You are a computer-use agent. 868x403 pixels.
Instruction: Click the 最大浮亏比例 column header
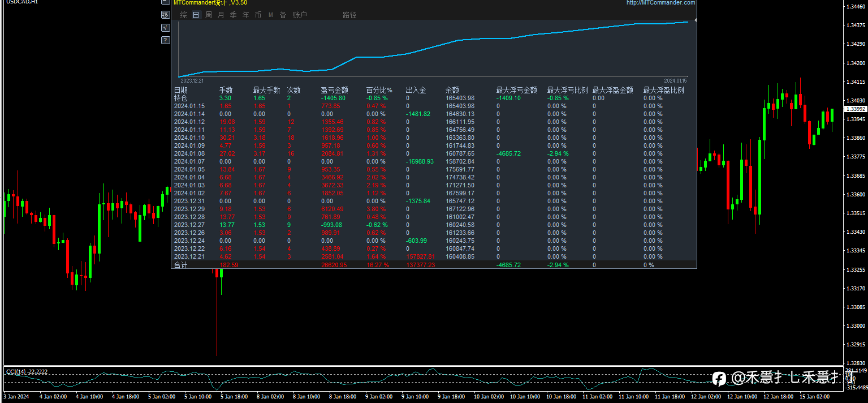[567, 90]
